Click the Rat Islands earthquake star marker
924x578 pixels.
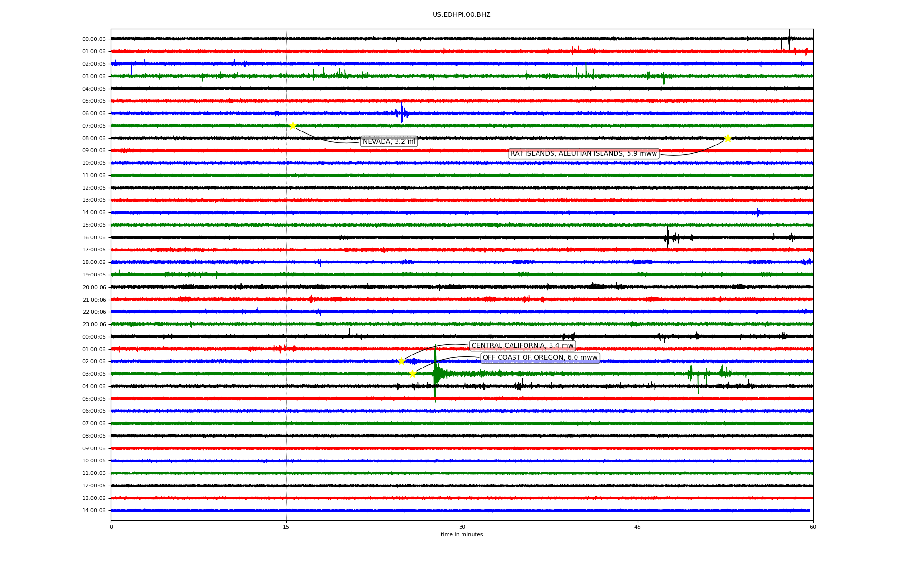pyautogui.click(x=728, y=139)
